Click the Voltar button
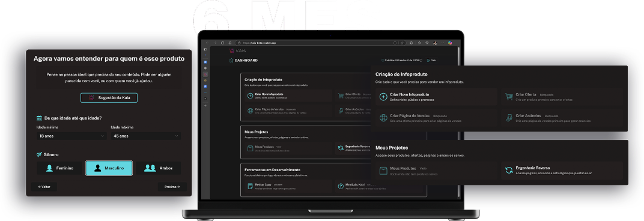The height and width of the screenshot is (221, 644). 44,187
